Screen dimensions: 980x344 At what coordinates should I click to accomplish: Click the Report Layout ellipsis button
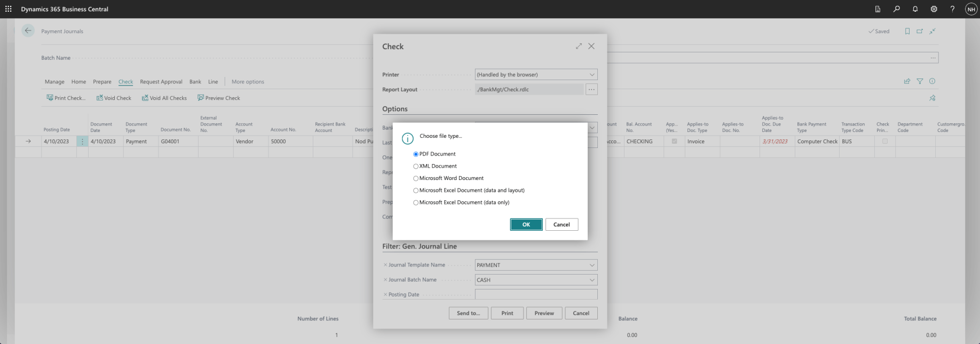click(x=591, y=90)
